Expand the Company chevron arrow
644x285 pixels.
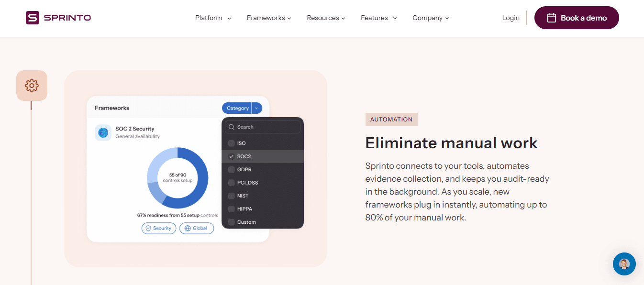[447, 18]
